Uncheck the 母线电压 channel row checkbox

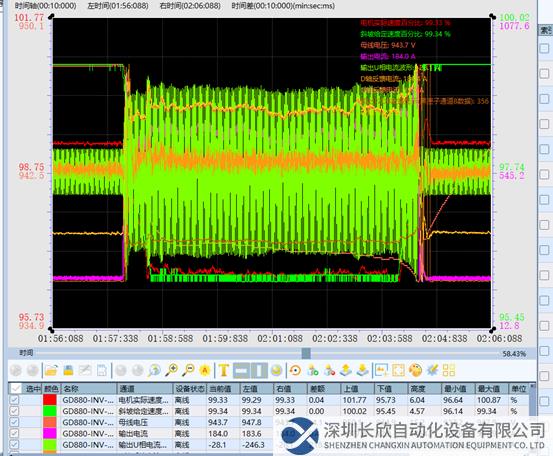click(x=14, y=422)
